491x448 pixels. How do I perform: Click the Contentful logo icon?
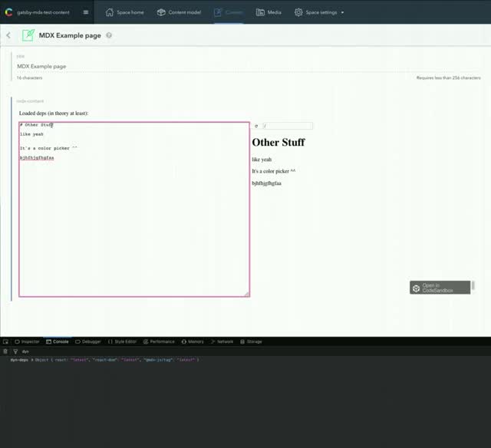pos(8,12)
